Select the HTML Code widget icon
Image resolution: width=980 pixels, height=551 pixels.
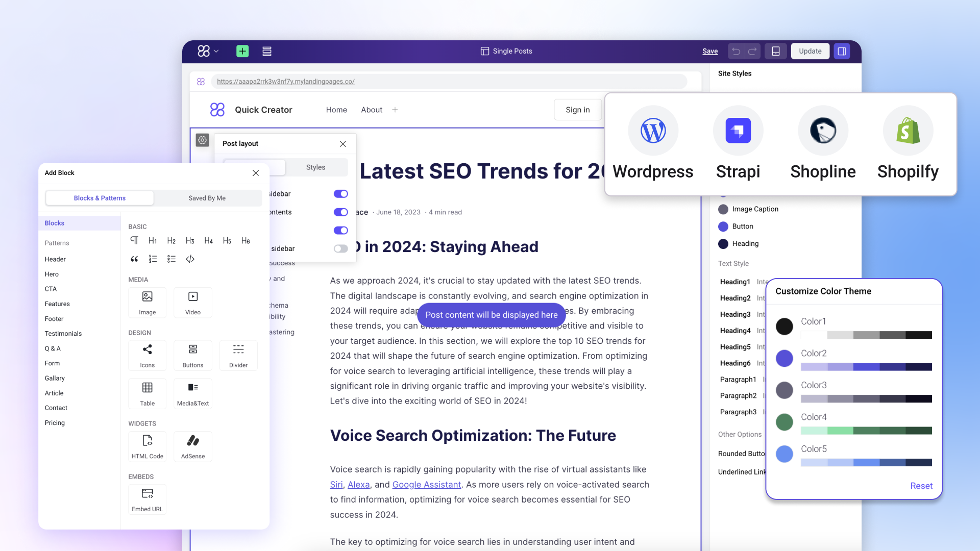[x=148, y=440]
